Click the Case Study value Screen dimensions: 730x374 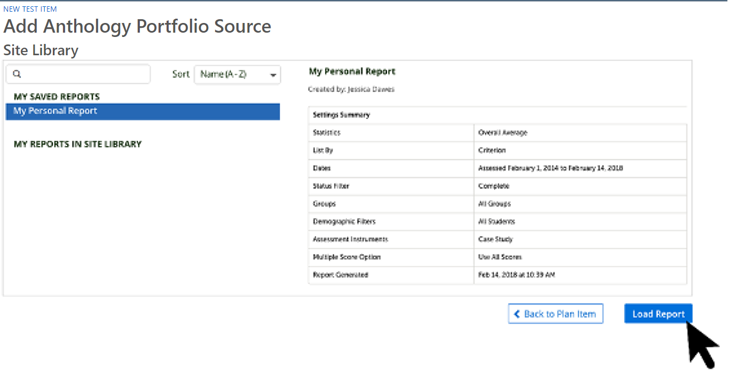tap(495, 239)
